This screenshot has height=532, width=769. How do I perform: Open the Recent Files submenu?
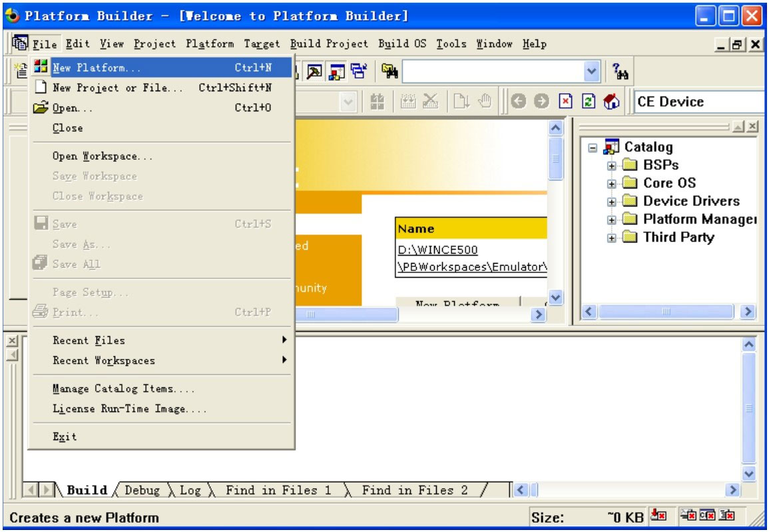(89, 340)
